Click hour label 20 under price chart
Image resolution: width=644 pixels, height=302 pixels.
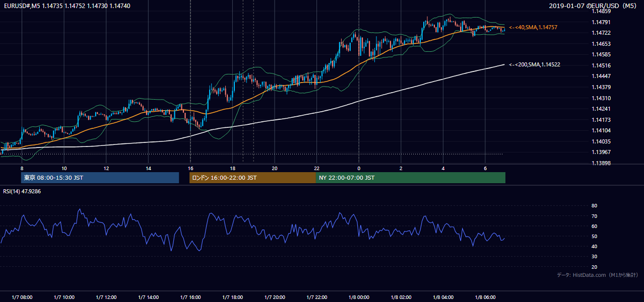275,168
